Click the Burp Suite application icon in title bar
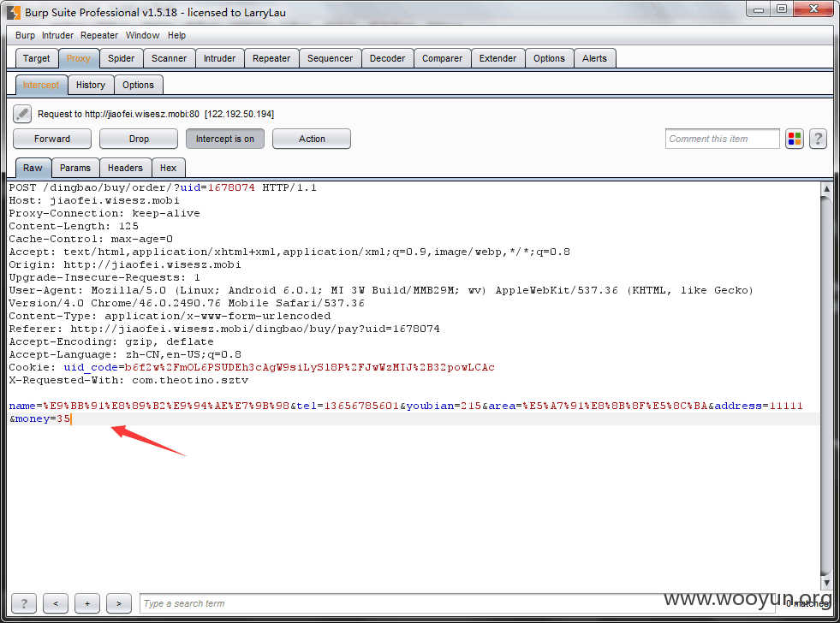This screenshot has height=623, width=840. [14, 12]
